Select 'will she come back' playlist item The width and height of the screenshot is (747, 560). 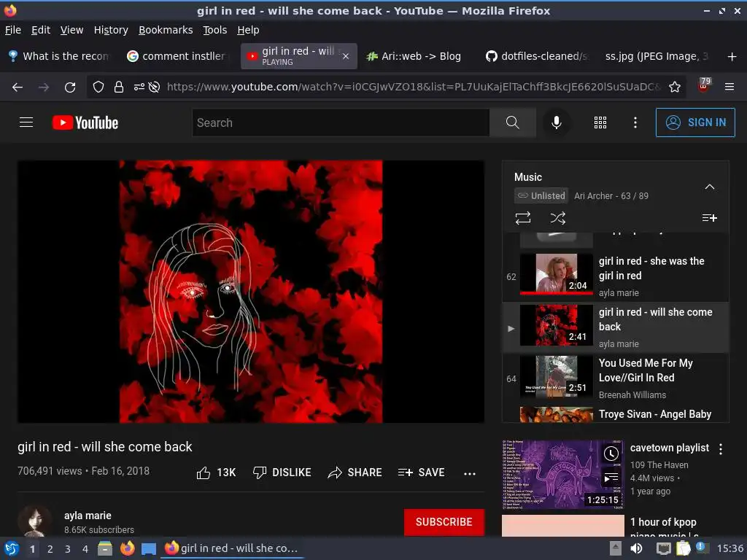point(616,327)
